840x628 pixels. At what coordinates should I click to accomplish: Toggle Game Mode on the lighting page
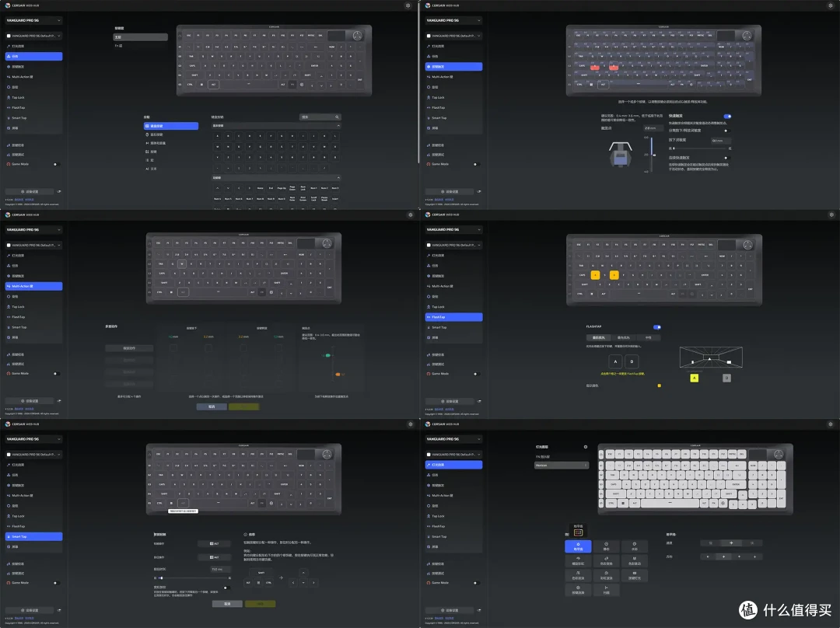(476, 583)
